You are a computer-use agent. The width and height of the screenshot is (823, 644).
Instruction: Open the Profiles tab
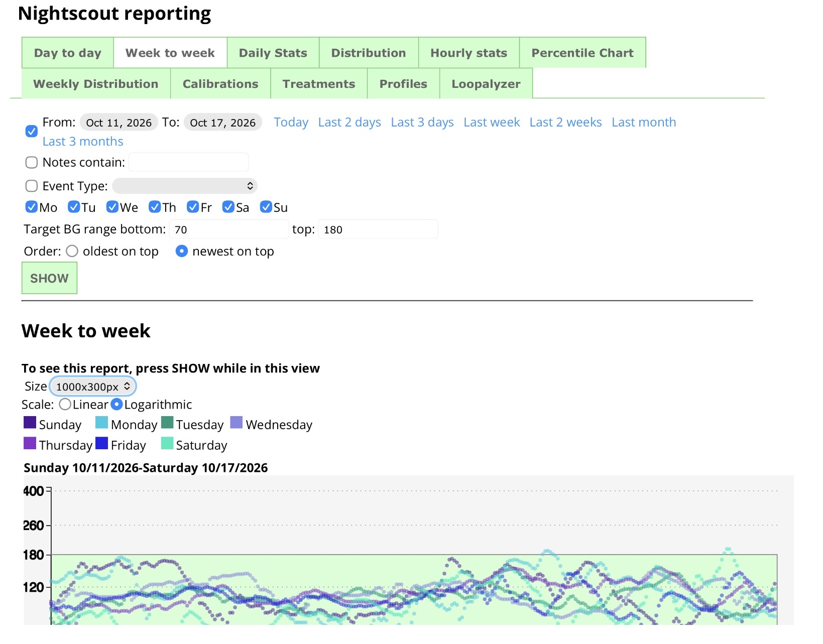click(403, 84)
